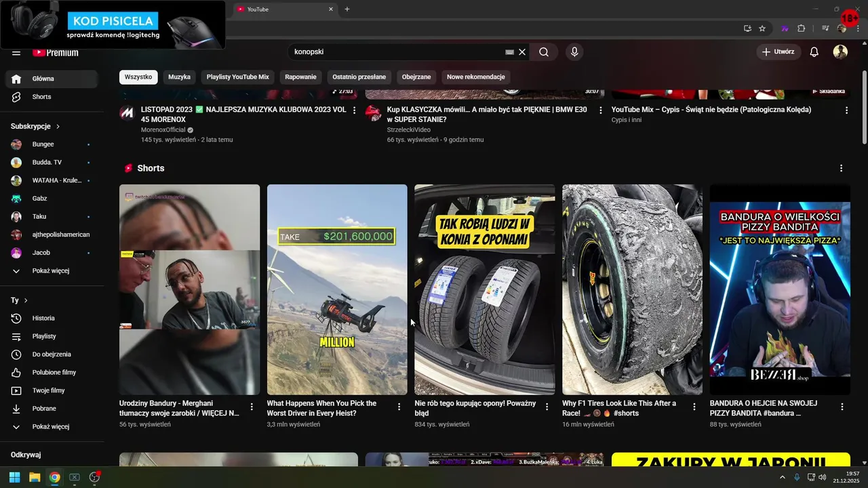Viewport: 868px width, 488px height.
Task: Expand the Ty section header
Action: pos(20,300)
